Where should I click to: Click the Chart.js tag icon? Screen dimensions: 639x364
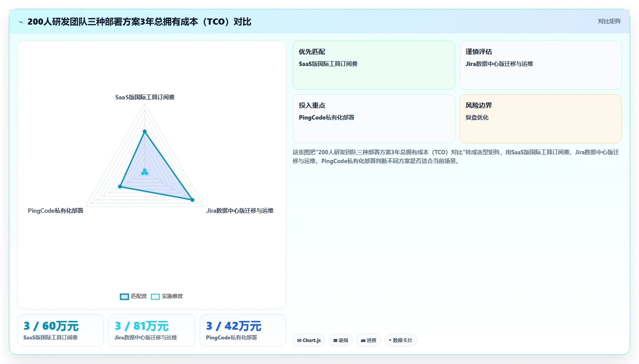[299, 340]
